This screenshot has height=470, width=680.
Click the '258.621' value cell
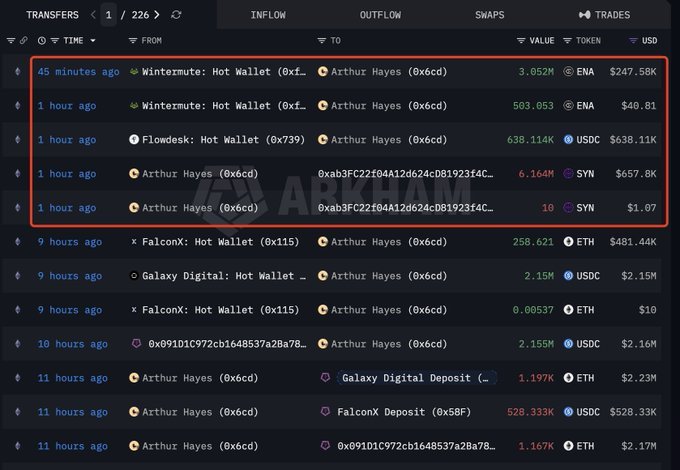pyautogui.click(x=533, y=242)
